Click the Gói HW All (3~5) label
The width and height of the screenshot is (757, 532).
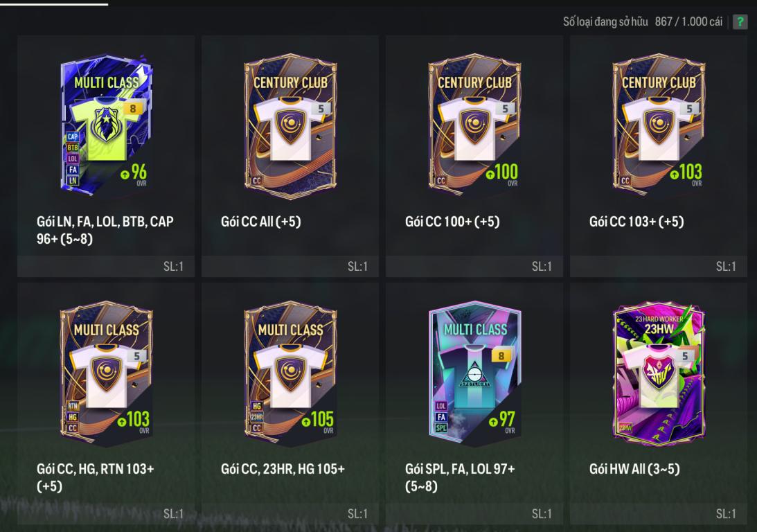(x=634, y=469)
